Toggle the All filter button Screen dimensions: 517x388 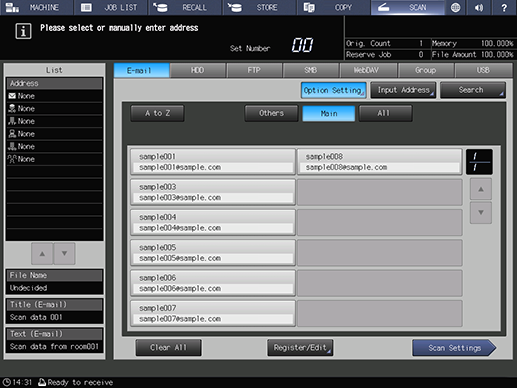pos(385,113)
